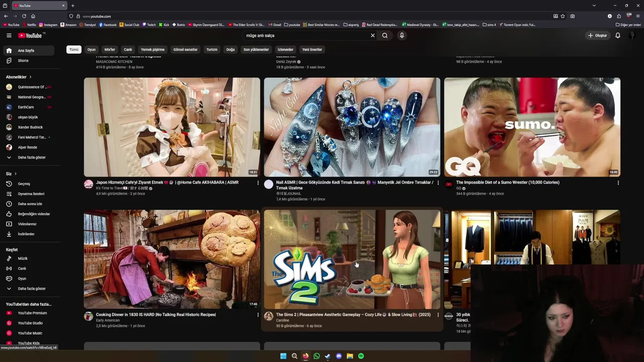Screen dimensions: 644x362
Task: Play the Nail ASMR video thumbnail
Action: pos(352,127)
